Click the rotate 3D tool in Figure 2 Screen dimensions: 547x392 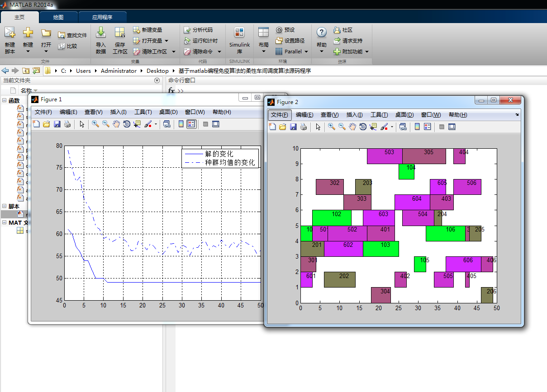[363, 127]
